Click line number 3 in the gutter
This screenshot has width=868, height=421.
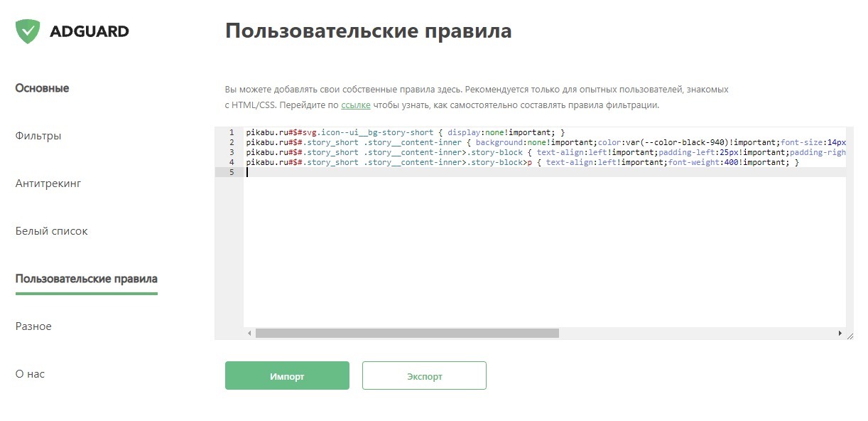point(232,153)
